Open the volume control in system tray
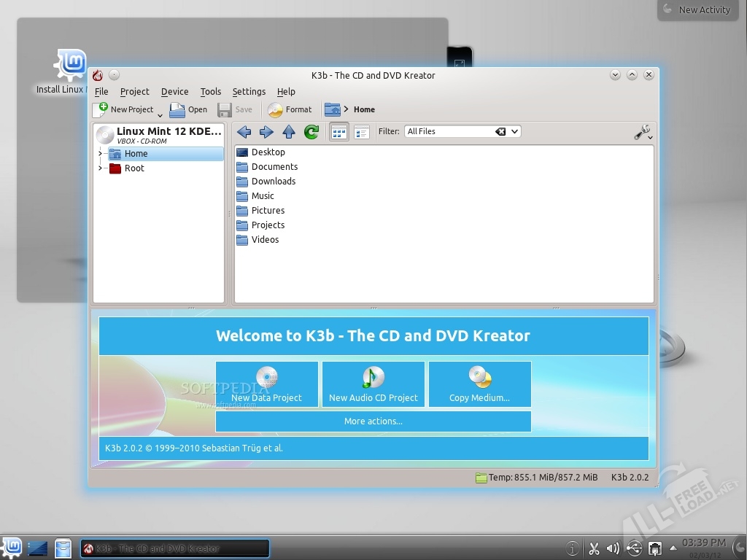747x560 pixels. coord(613,548)
